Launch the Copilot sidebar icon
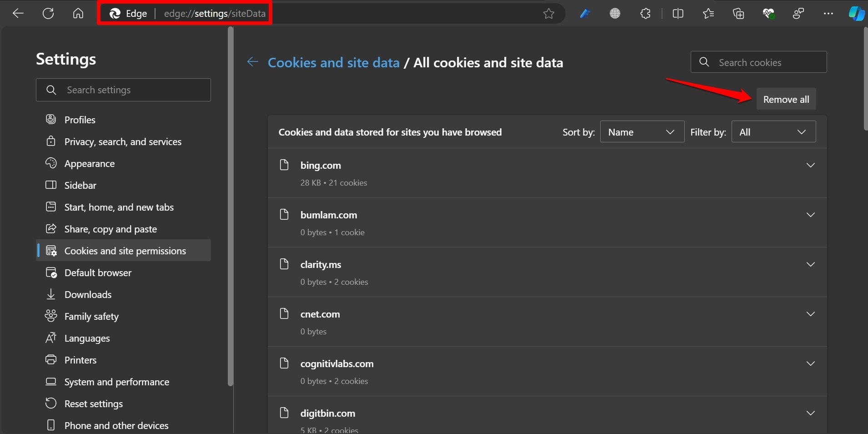Viewport: 868px width, 434px height. point(857,14)
